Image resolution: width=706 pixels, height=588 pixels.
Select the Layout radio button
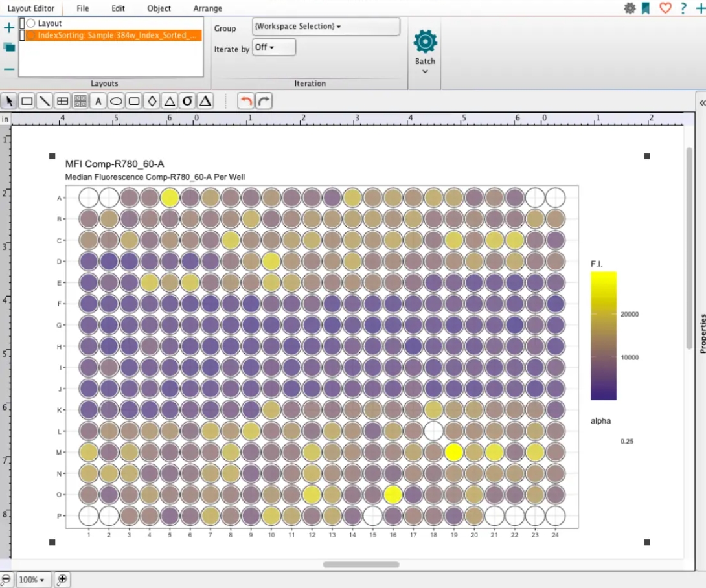click(x=30, y=23)
